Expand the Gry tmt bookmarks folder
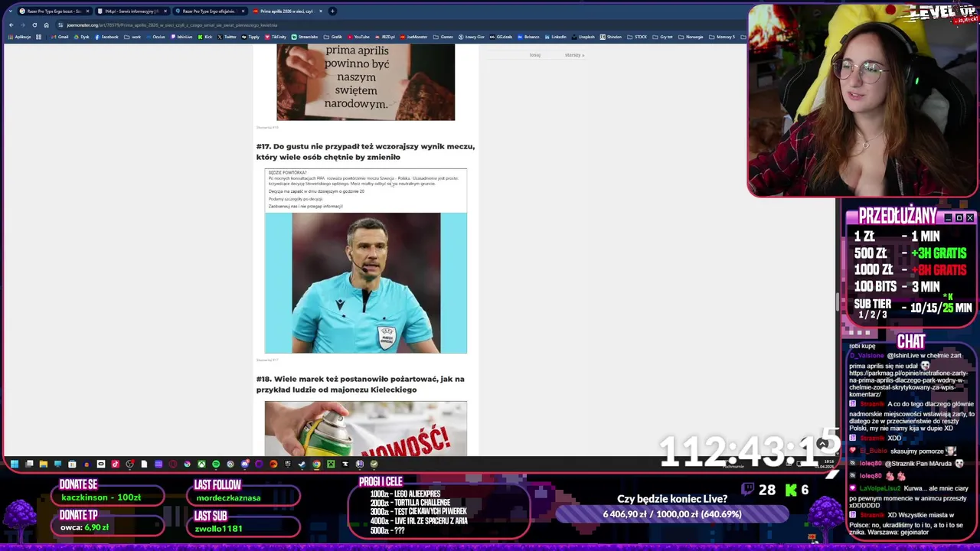Screen dimensions: 980x551 tap(662, 37)
